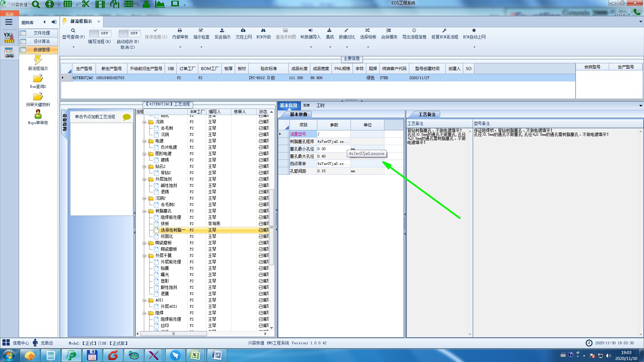Viewport: 644px width, 362px height.
Task: Open the dropdown arrow under 内部审核
Action: click(x=180, y=47)
